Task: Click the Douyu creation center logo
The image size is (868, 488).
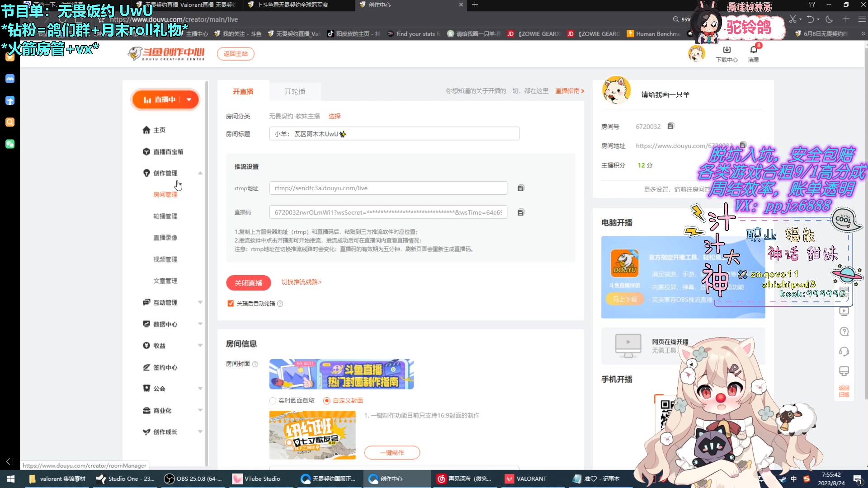Action: (166, 54)
